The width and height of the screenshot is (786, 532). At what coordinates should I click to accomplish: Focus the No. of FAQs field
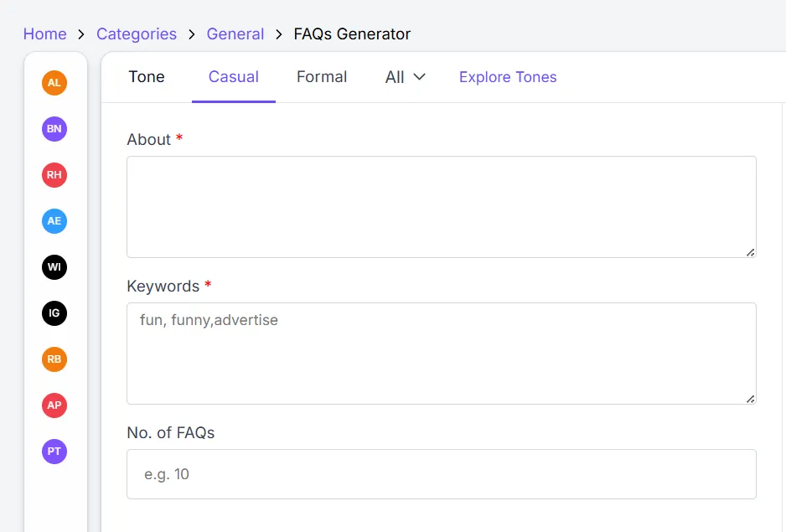[441, 474]
